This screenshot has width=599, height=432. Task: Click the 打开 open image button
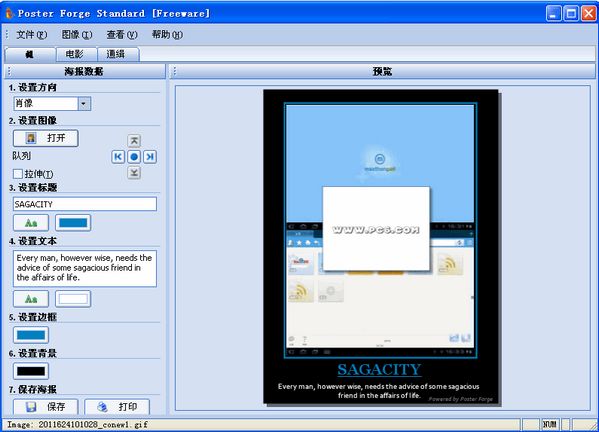pyautogui.click(x=46, y=138)
